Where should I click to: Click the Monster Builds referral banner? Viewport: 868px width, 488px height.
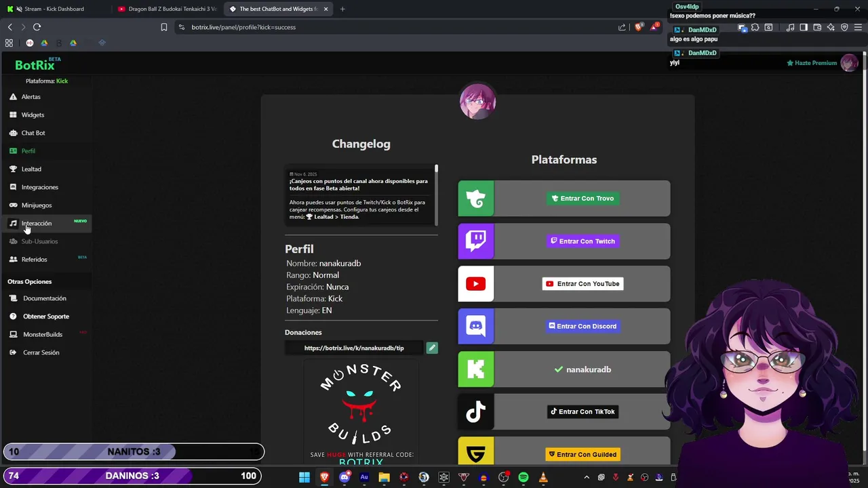coord(361,413)
